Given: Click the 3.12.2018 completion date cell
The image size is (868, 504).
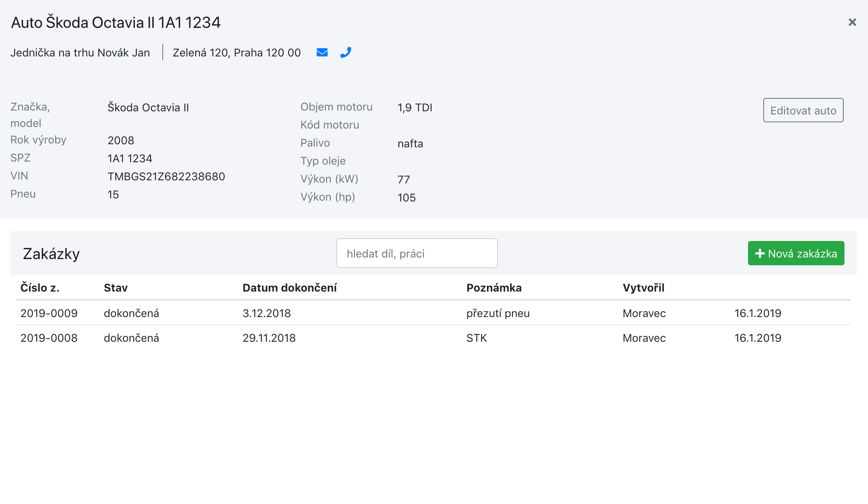Looking at the screenshot, I should (x=267, y=313).
